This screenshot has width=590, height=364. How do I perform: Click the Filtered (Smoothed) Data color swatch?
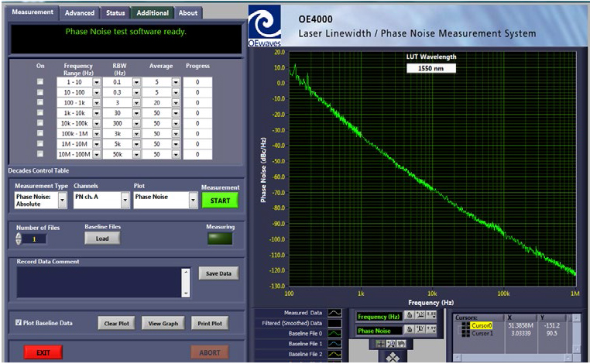tap(334, 323)
